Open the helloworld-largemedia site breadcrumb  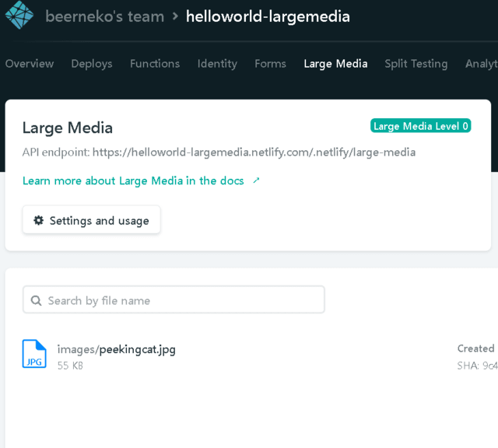tap(268, 16)
